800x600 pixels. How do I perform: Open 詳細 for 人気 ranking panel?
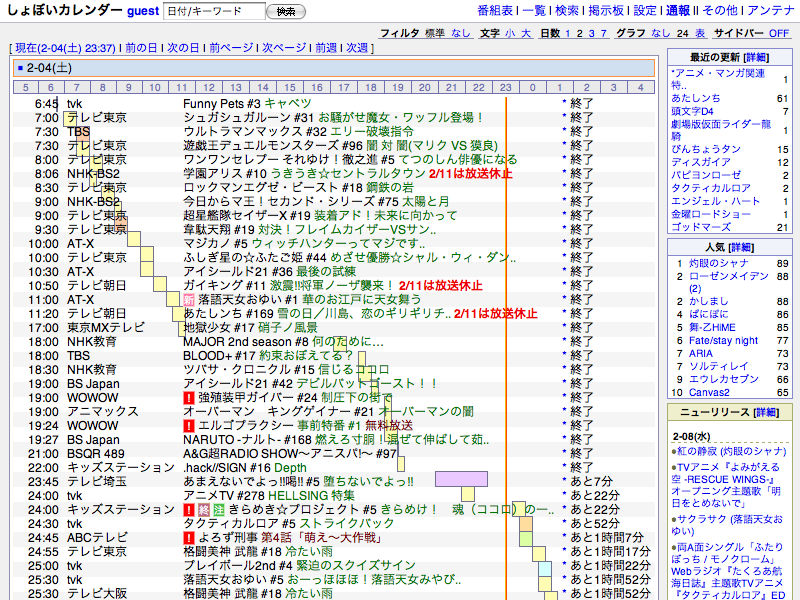tap(741, 246)
